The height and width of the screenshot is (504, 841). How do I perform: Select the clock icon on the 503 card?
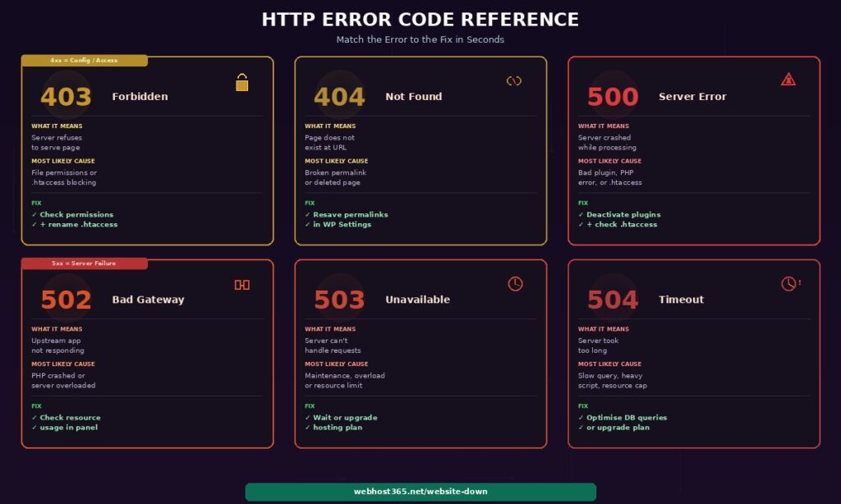[516, 283]
